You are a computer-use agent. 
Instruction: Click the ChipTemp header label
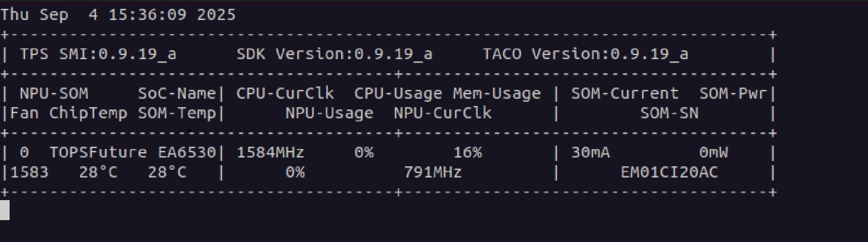coord(88,113)
